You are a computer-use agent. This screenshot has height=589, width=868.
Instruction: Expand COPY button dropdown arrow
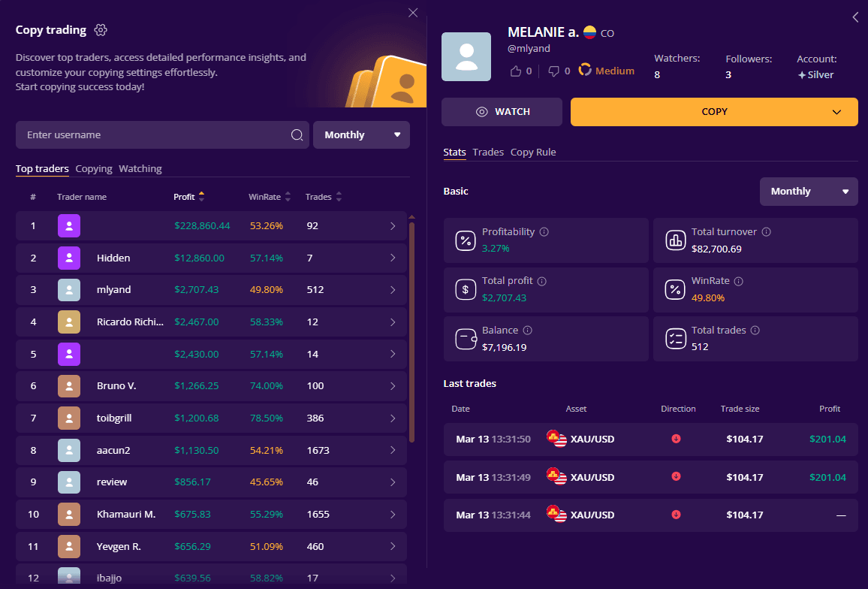click(836, 112)
